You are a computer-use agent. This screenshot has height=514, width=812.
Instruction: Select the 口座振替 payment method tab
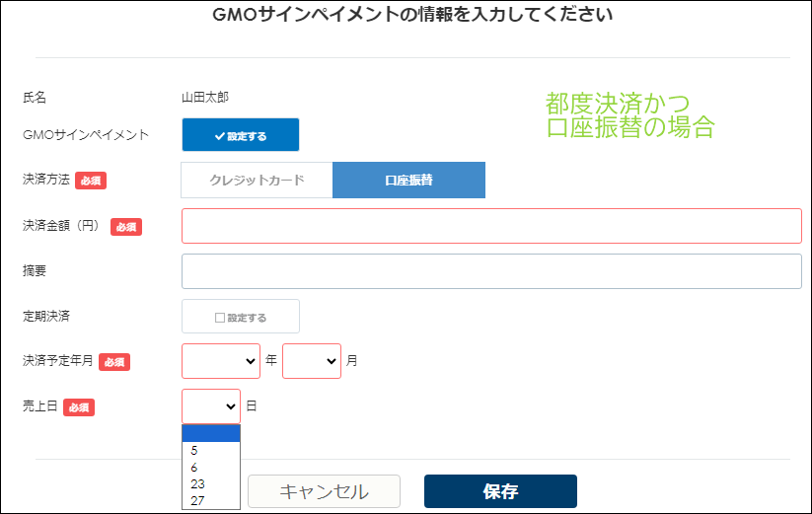point(408,181)
